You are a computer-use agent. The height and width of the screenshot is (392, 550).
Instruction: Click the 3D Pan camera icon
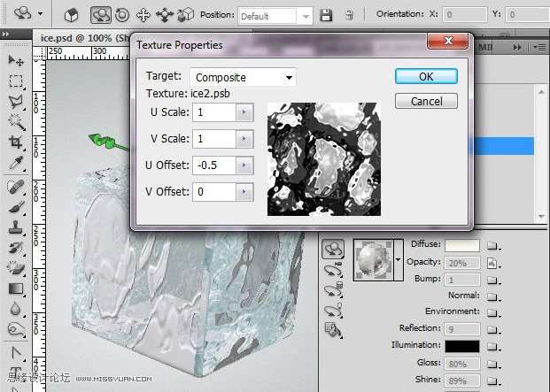[143, 15]
